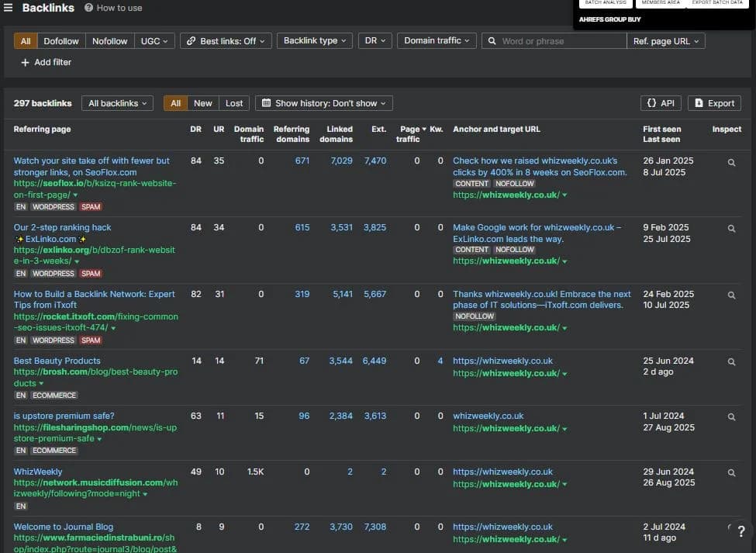Open the Batch Analysis tab
Image resolution: width=756 pixels, height=553 pixels.
pos(606,3)
